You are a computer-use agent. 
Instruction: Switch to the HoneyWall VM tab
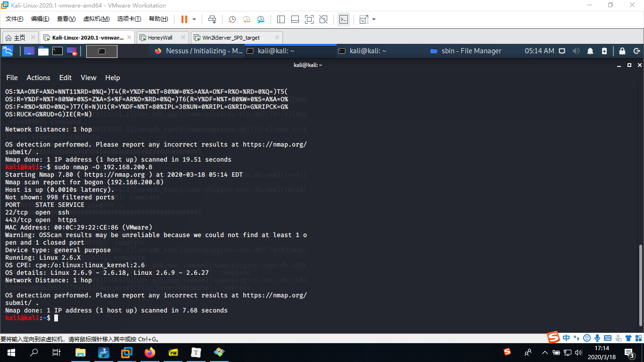[160, 38]
